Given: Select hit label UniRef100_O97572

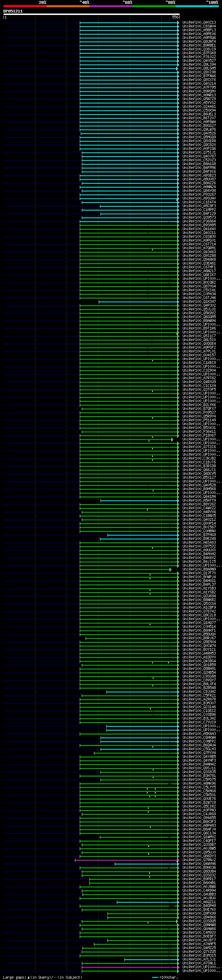Looking at the screenshot, I should (x=199, y=546).
